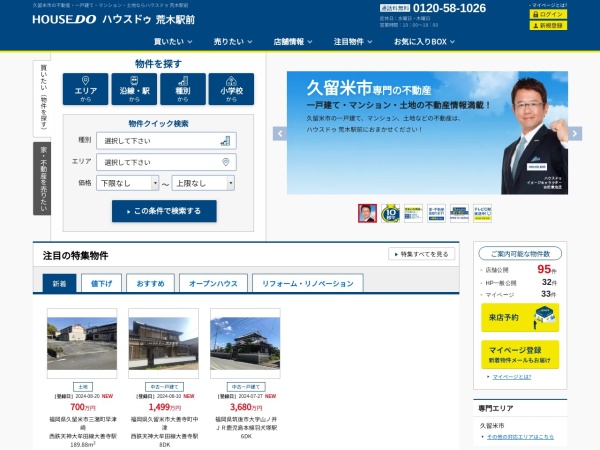The image size is (600, 450).
Task: Click the 来店予約 yellow banner
Action: coord(520,317)
